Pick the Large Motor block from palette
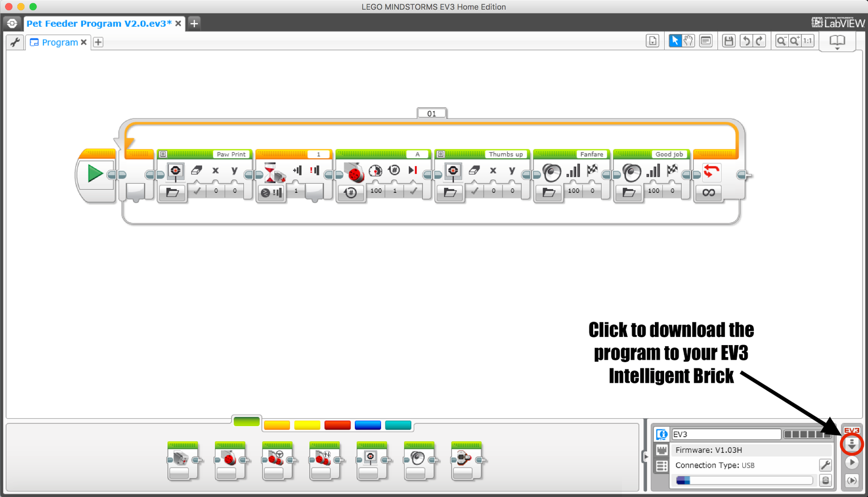 [x=230, y=461]
